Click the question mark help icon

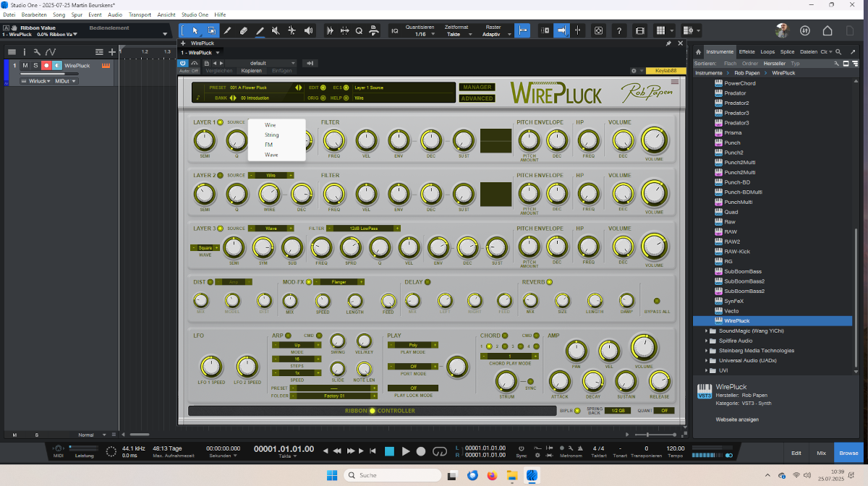coord(619,30)
